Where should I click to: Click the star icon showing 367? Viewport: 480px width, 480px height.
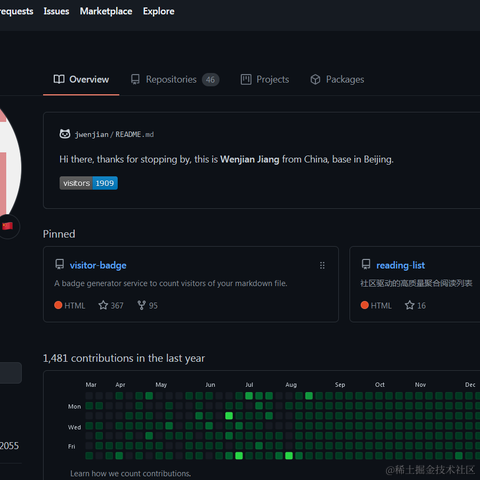pyautogui.click(x=103, y=305)
